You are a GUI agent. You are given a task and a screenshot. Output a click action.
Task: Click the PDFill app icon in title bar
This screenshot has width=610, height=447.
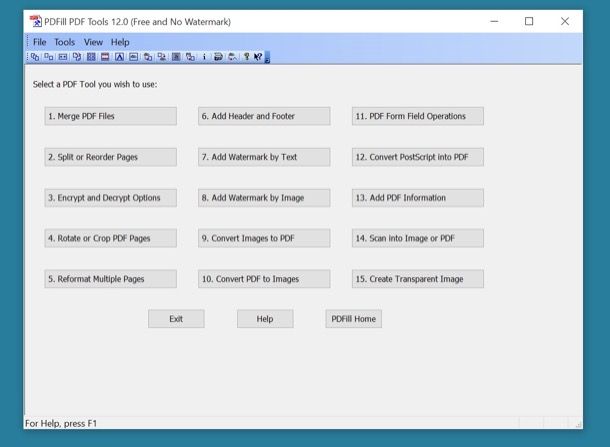point(36,21)
